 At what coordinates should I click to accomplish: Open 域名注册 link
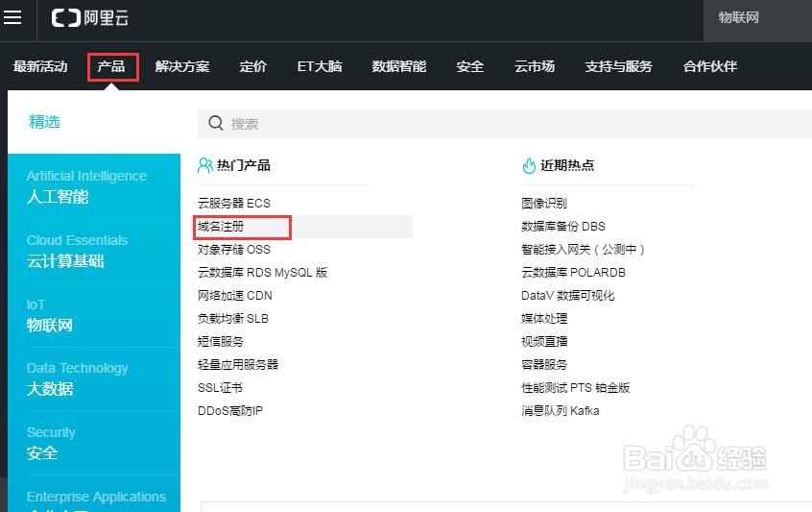pyautogui.click(x=221, y=227)
